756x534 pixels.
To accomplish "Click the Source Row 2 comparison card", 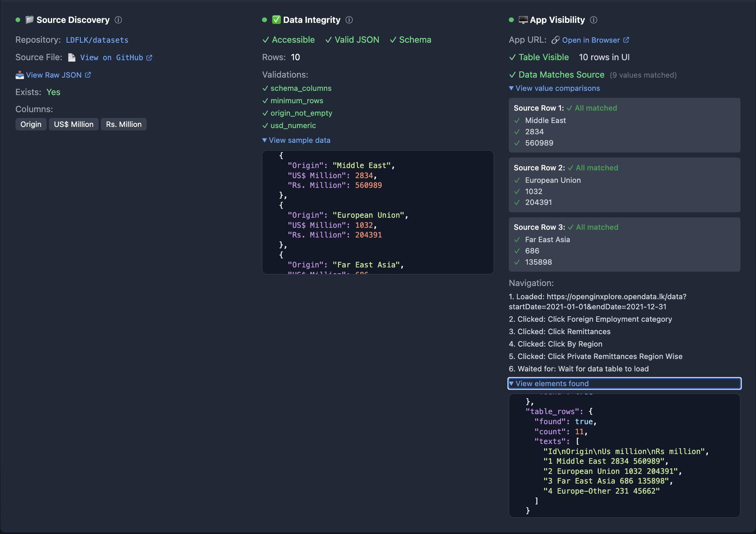I will click(x=624, y=185).
